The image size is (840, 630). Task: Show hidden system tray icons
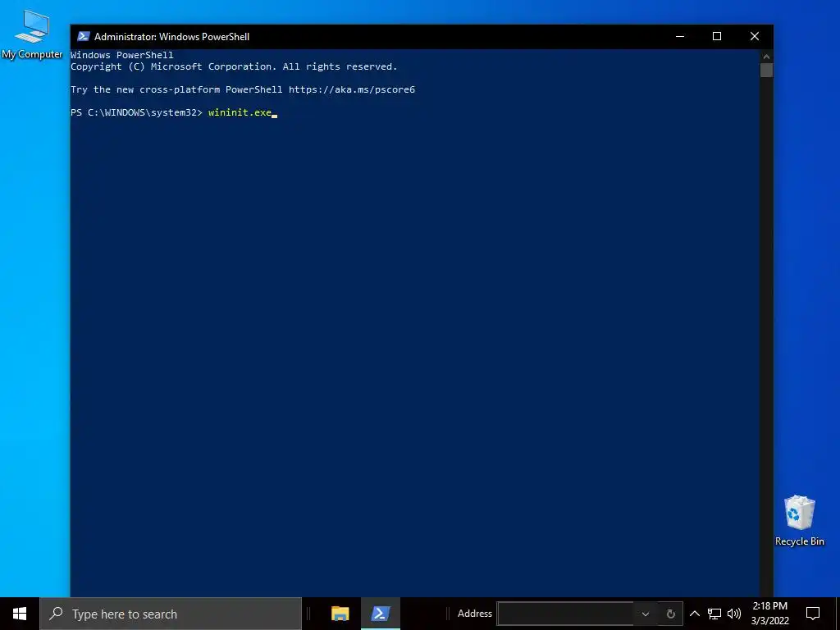click(694, 614)
